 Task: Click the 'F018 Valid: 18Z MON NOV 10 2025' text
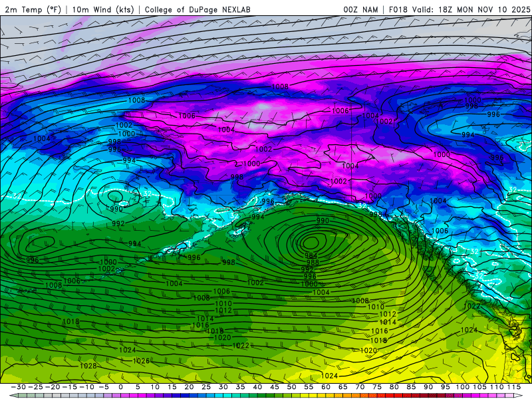tap(460, 9)
